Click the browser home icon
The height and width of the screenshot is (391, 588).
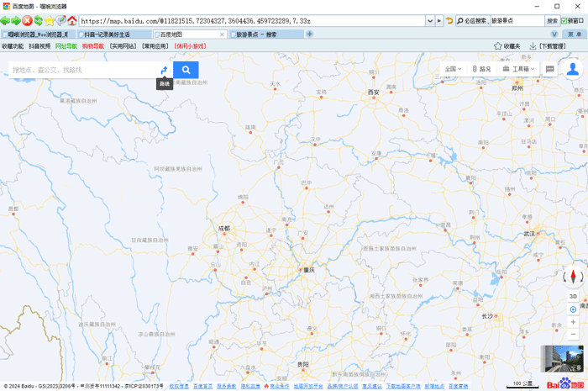pyautogui.click(x=72, y=20)
